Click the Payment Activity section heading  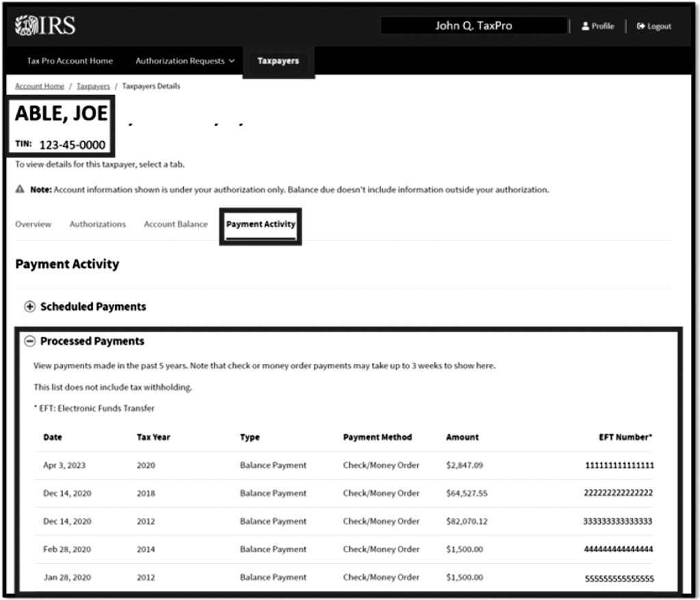68,264
